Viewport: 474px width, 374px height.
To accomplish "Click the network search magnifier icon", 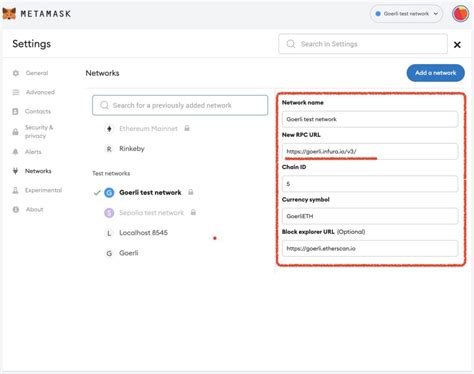I will click(x=104, y=105).
